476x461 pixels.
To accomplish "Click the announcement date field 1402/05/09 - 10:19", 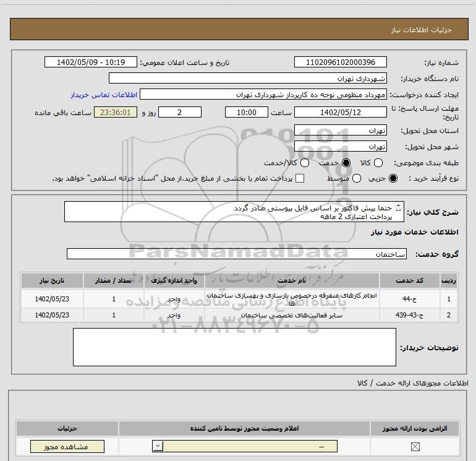I will click(x=91, y=62).
